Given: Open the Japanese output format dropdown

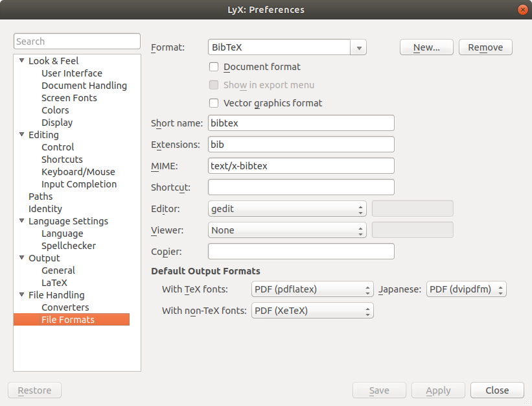Looking at the screenshot, I should tap(466, 289).
